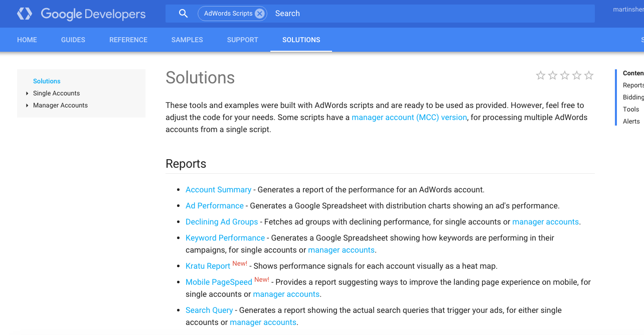This screenshot has height=335, width=644.
Task: Click the AdWords Scripts filter chip label
Action: (228, 14)
